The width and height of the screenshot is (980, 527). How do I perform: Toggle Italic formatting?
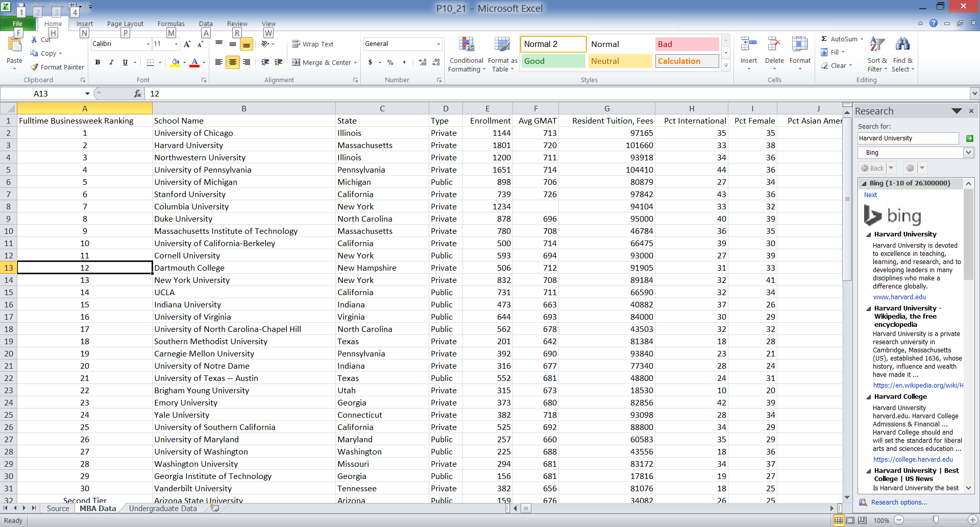pyautogui.click(x=111, y=62)
